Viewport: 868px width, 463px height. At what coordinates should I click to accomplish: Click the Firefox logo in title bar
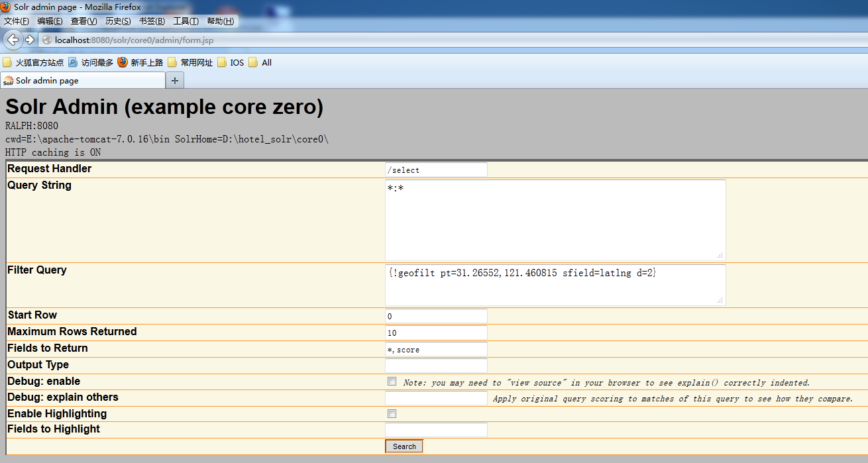pyautogui.click(x=6, y=7)
